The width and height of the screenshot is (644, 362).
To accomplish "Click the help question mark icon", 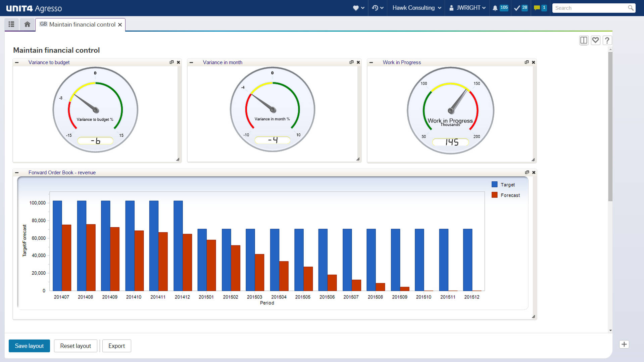I will pos(607,41).
